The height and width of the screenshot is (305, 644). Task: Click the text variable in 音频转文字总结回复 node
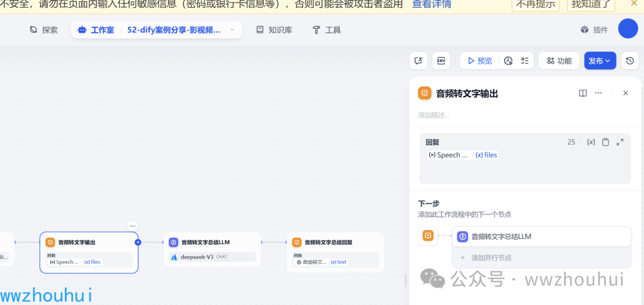point(339,262)
